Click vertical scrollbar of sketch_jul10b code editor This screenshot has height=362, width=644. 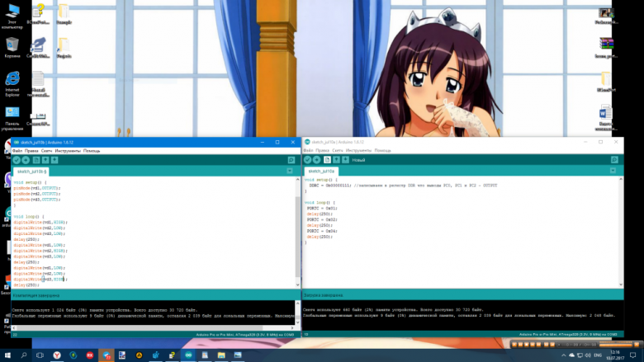pyautogui.click(x=297, y=236)
